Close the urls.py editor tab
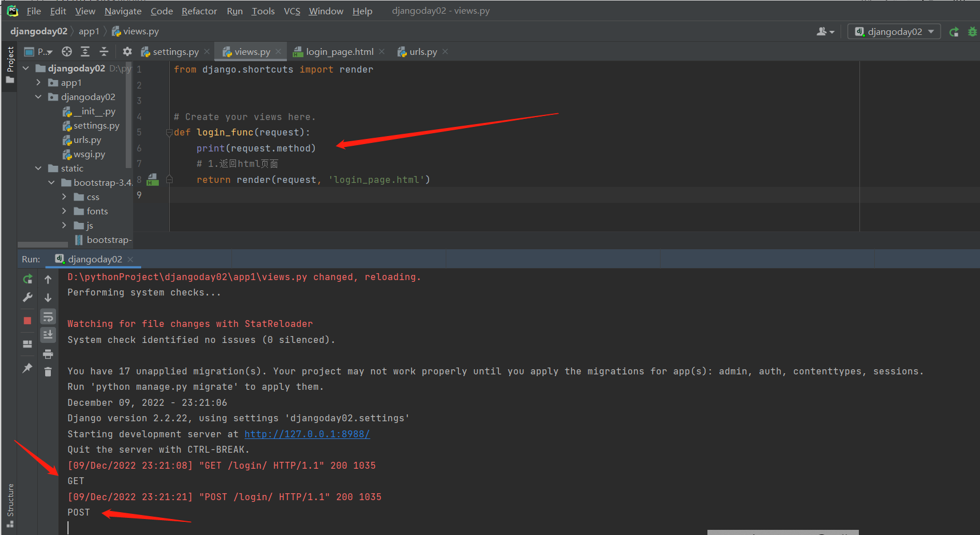 tap(445, 51)
